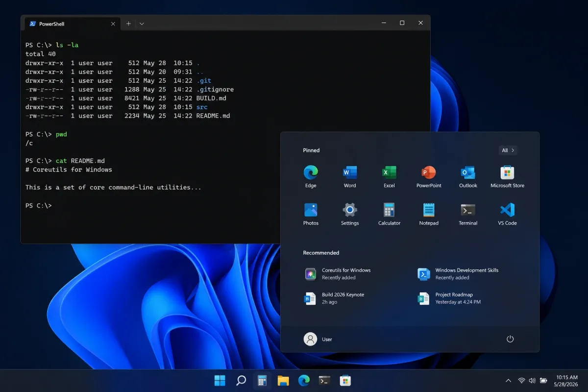
Task: Open Outlook from pinned apps
Action: click(x=468, y=177)
